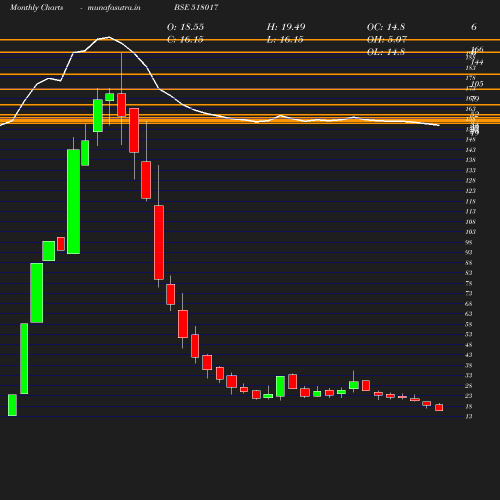
Task: Click the close value 'C: 16.15'
Action: [x=185, y=39]
